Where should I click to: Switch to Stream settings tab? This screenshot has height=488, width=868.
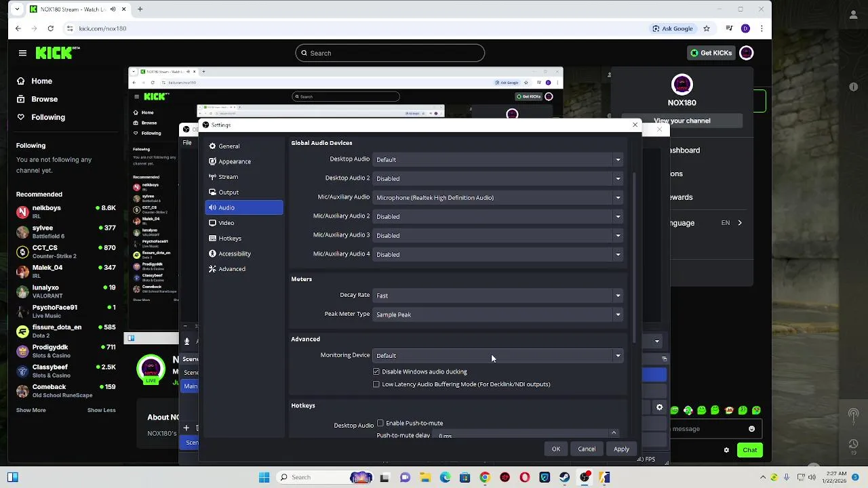(x=243, y=177)
